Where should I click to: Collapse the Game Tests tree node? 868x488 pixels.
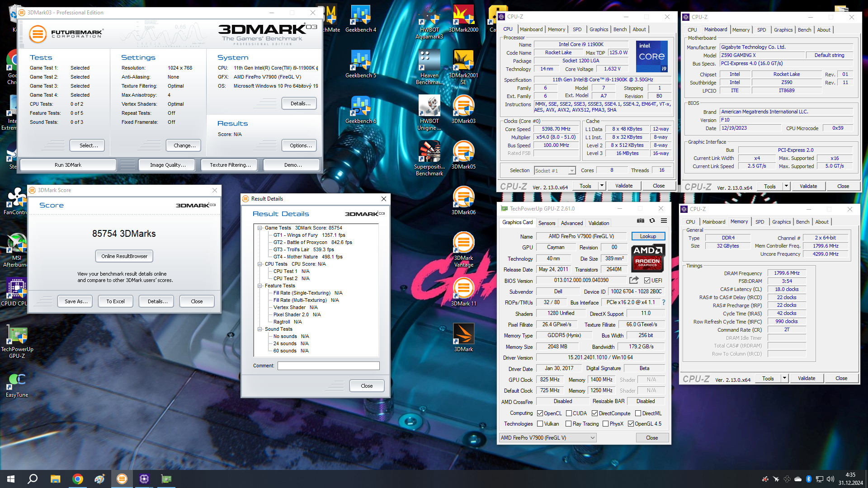260,228
